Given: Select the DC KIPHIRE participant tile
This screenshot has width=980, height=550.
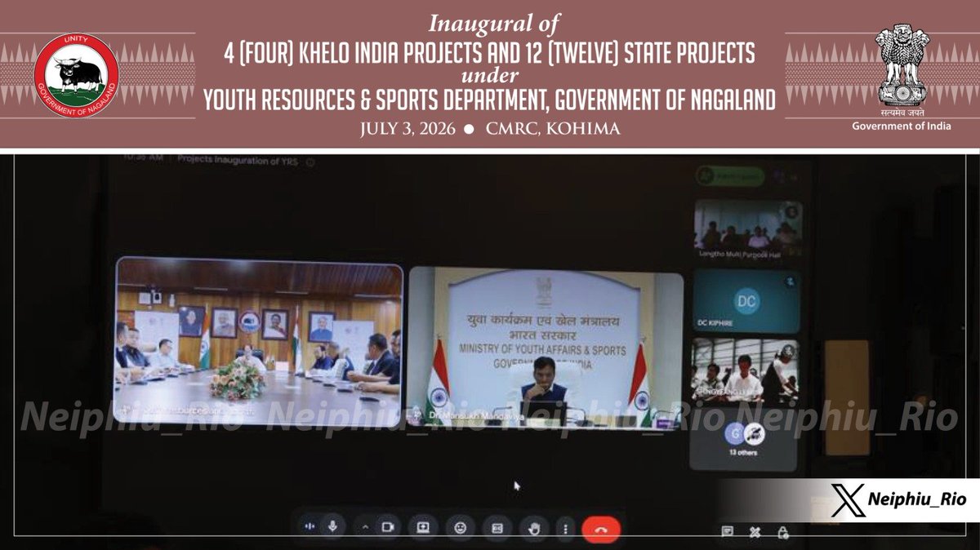Looking at the screenshot, I should (746, 302).
